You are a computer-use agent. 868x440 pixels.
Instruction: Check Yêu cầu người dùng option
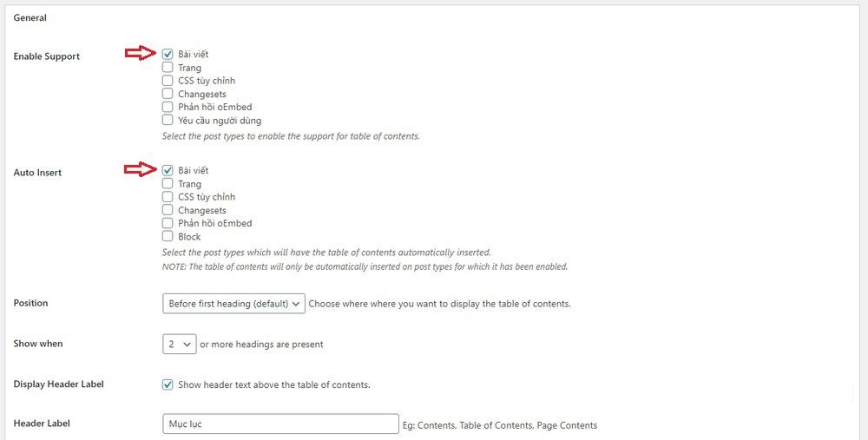pos(168,121)
